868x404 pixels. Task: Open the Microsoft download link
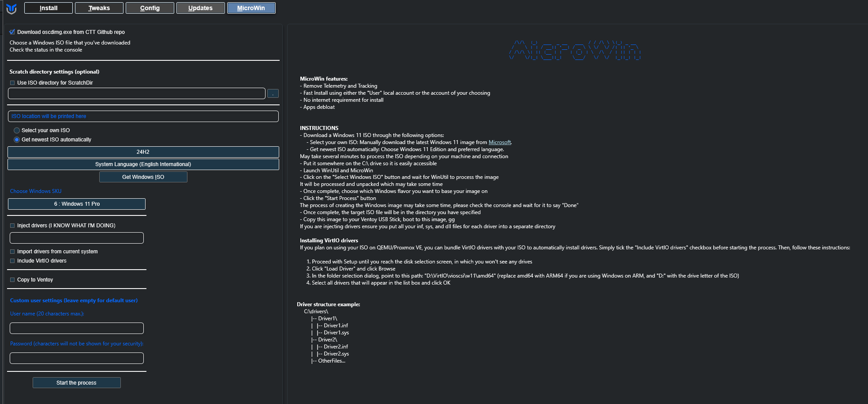[x=499, y=142]
